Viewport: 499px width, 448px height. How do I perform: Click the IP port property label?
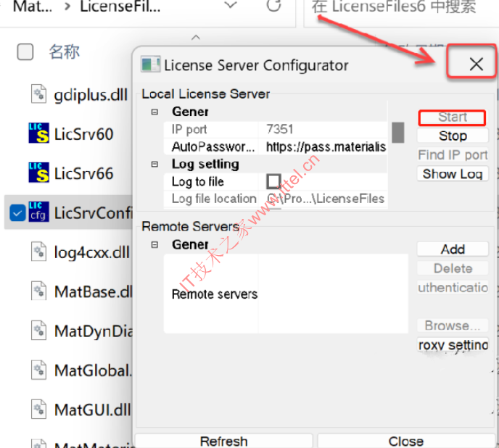coord(189,129)
